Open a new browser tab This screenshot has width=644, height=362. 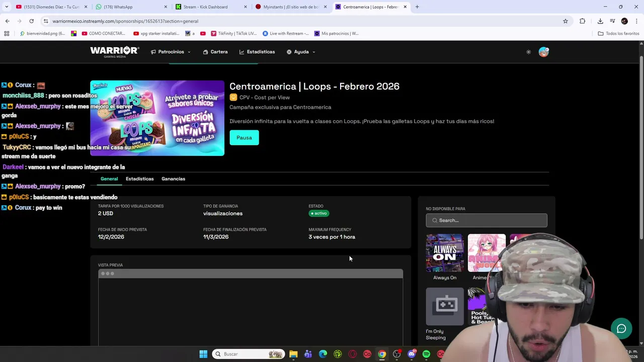417,7
